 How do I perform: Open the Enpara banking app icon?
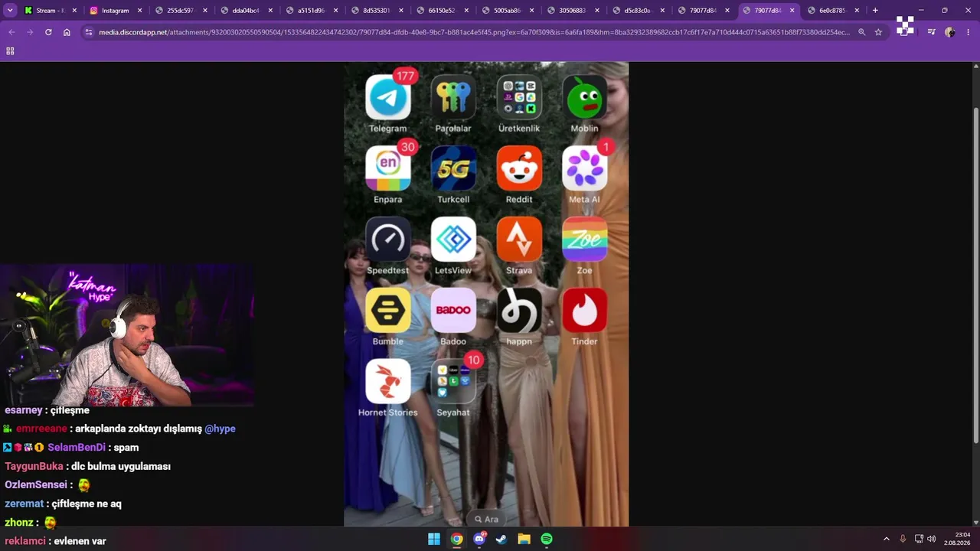(x=388, y=168)
